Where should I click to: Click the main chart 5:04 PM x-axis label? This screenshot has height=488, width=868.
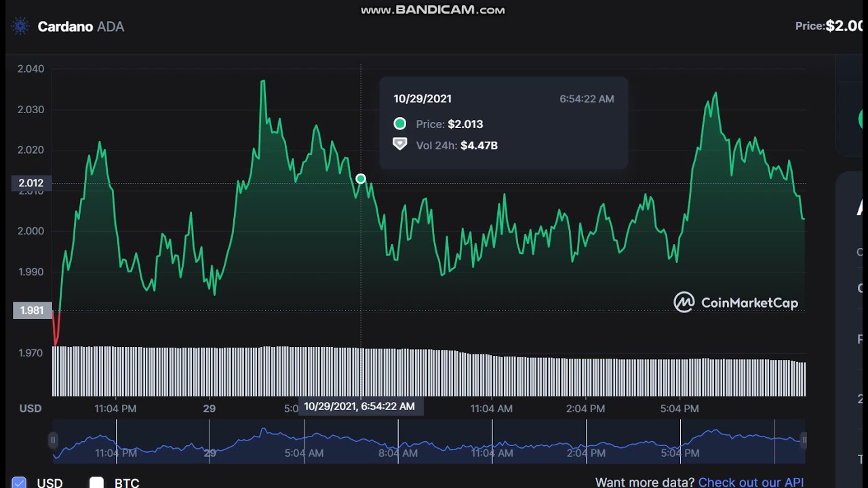click(x=679, y=409)
